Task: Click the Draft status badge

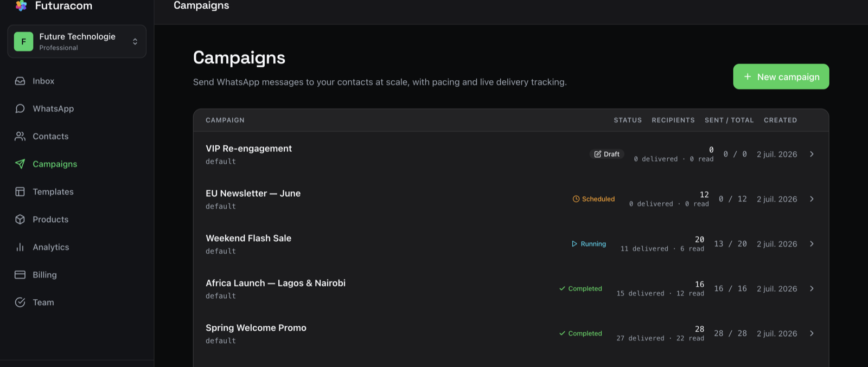Action: click(607, 154)
